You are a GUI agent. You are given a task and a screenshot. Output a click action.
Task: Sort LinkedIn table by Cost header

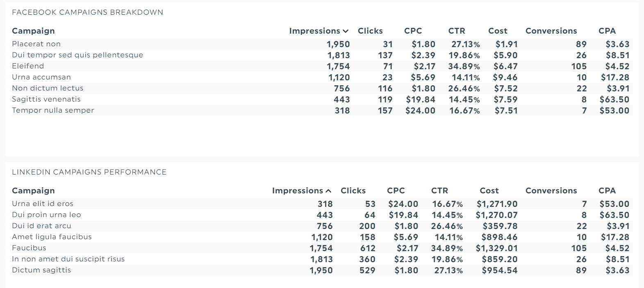(x=489, y=190)
